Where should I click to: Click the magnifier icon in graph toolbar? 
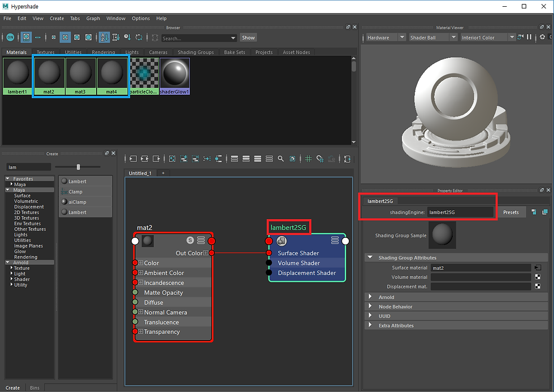[x=280, y=159]
